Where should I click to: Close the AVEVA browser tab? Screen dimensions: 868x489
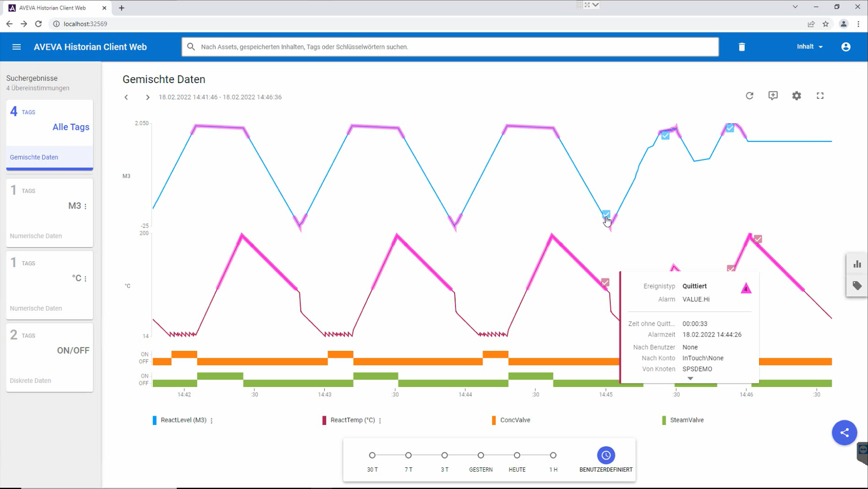click(104, 8)
